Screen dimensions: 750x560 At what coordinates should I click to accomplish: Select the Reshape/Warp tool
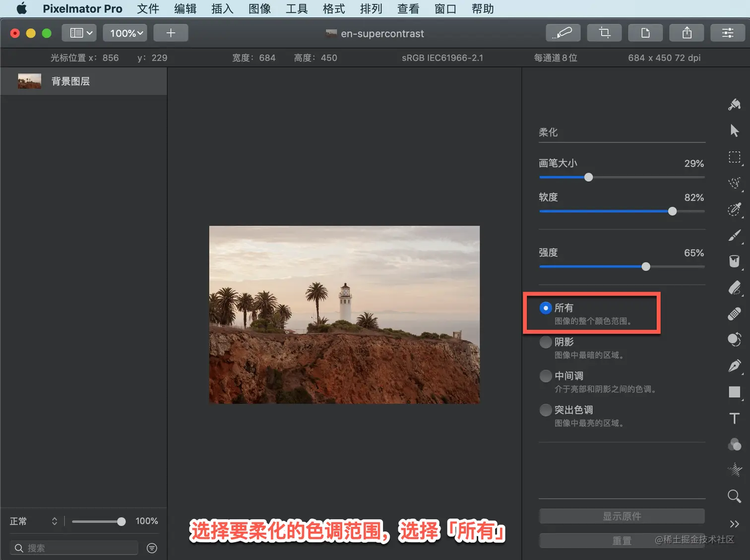click(x=735, y=340)
